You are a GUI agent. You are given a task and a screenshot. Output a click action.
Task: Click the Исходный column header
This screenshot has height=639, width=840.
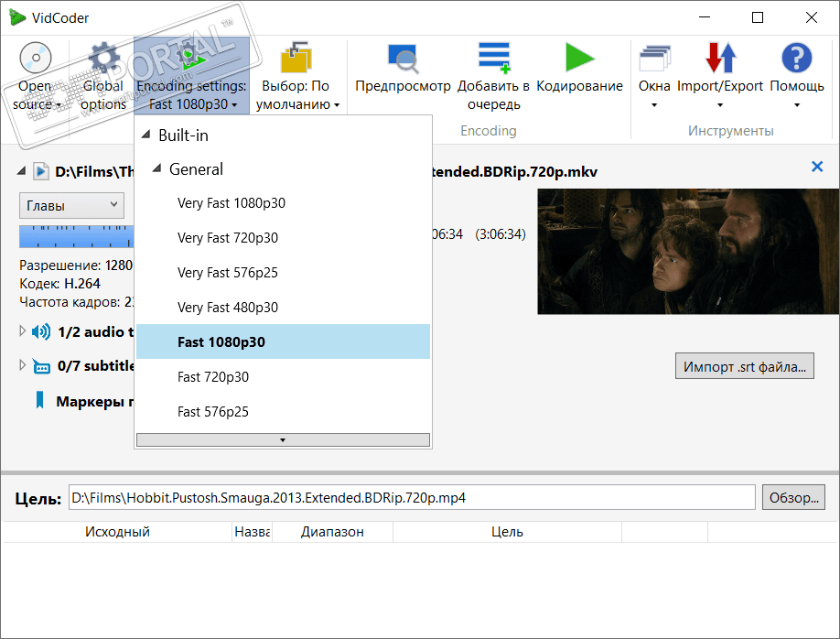(117, 532)
